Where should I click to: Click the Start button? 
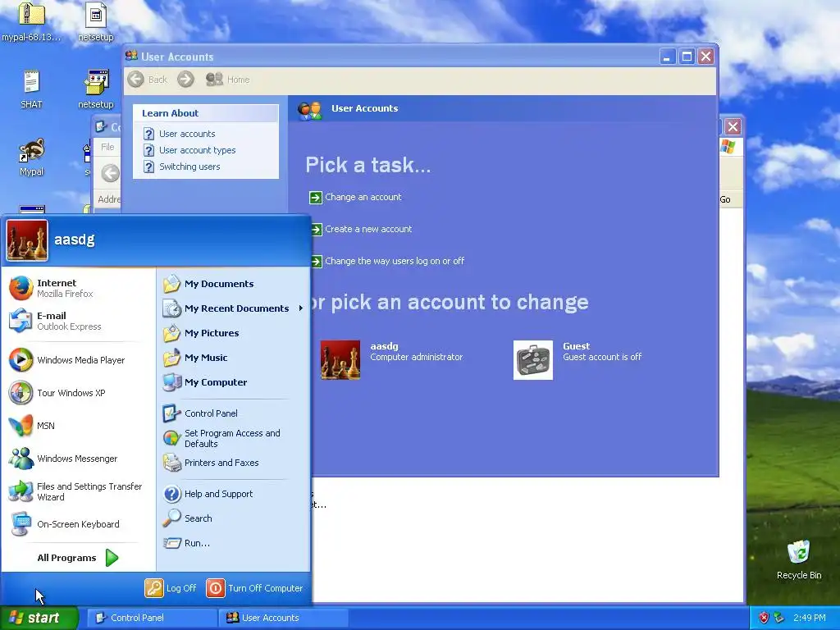pyautogui.click(x=39, y=618)
